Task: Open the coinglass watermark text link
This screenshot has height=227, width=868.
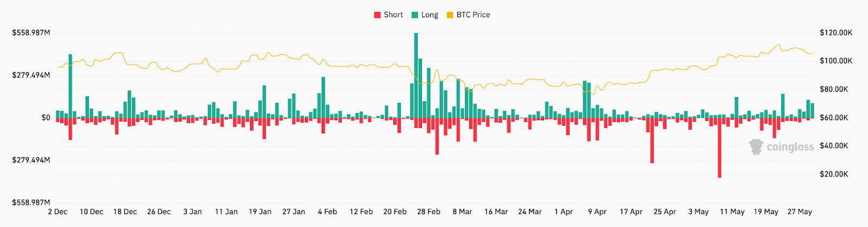Action: 790,147
